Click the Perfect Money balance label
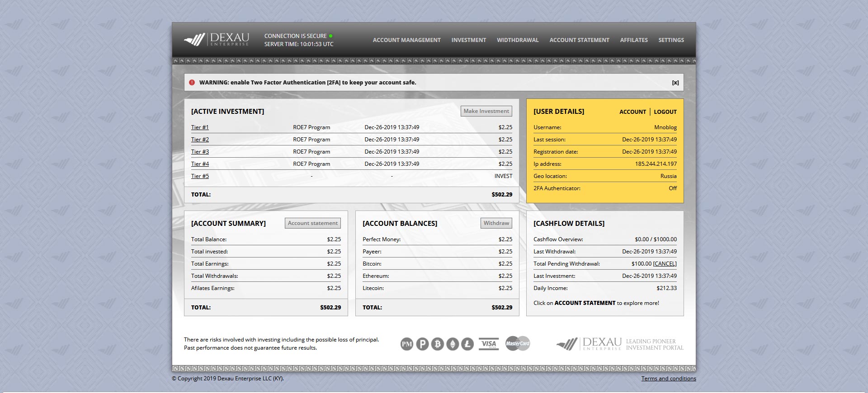The image size is (868, 393). point(382,239)
